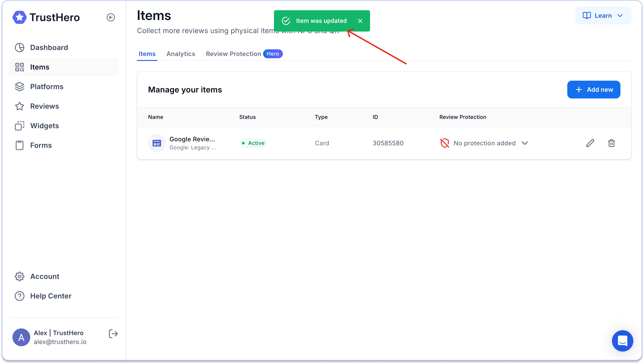Click the Add new button
644x364 pixels.
[x=594, y=90]
